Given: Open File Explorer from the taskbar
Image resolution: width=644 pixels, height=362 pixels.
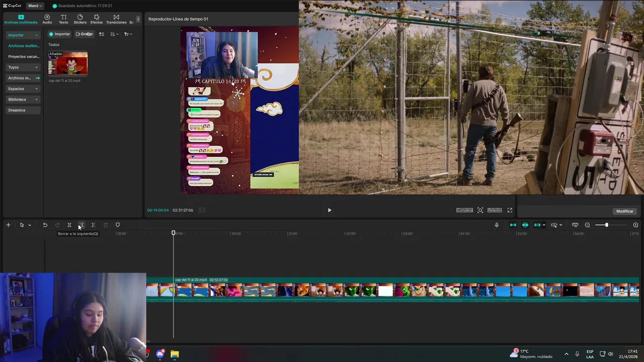Looking at the screenshot, I should click(x=175, y=354).
